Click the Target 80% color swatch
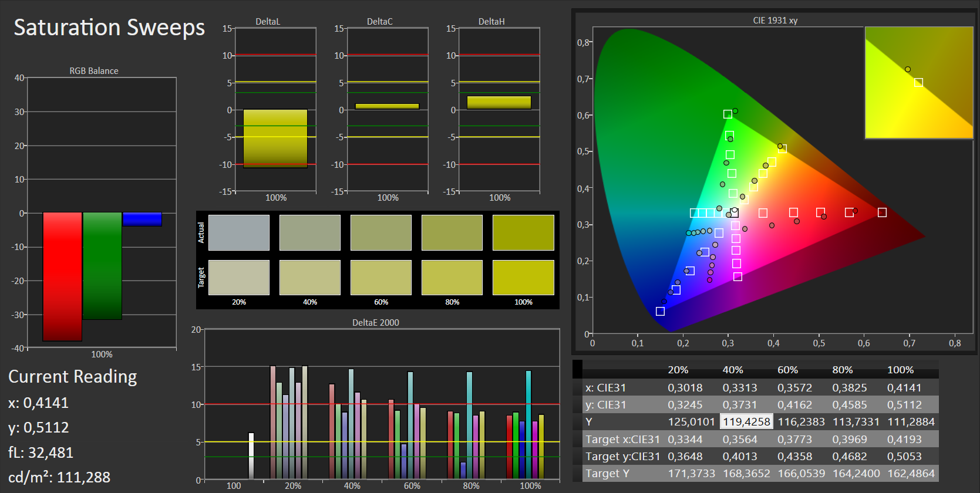The height and width of the screenshot is (493, 980). pyautogui.click(x=452, y=278)
